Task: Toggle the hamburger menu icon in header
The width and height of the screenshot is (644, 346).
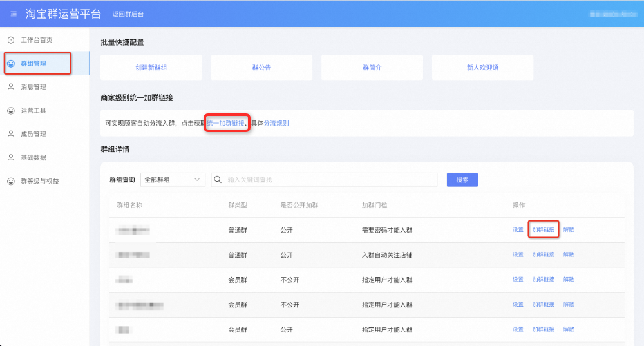Action: [x=14, y=14]
